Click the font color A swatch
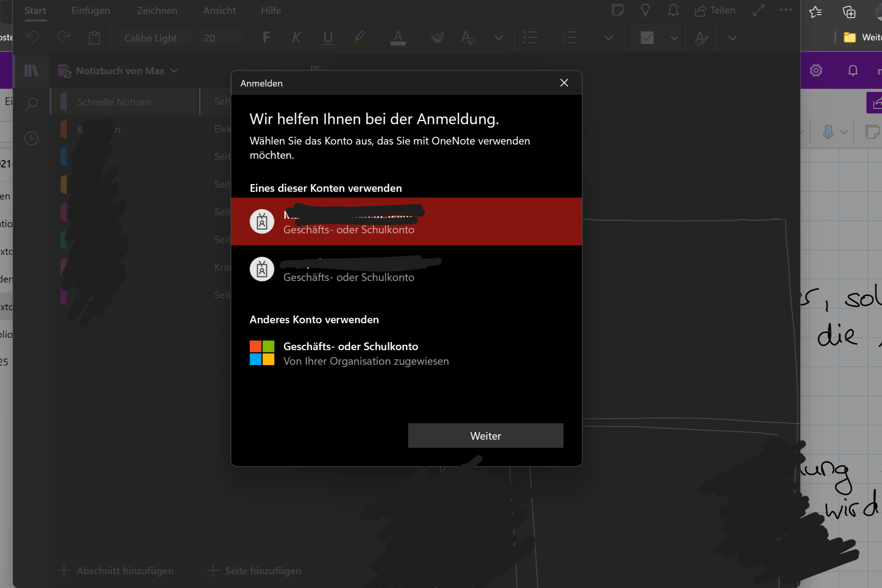This screenshot has width=882, height=588. point(398,38)
